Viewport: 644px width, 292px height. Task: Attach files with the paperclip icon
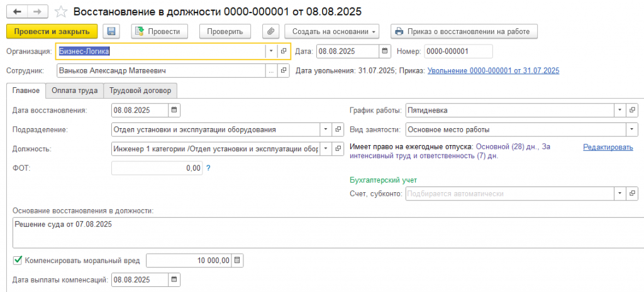tap(270, 31)
